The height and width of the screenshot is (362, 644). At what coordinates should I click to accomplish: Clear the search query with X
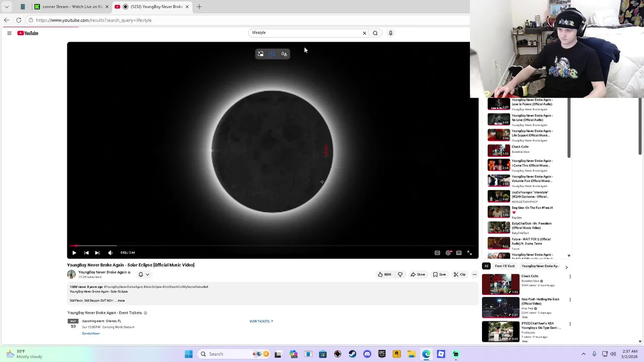[364, 33]
